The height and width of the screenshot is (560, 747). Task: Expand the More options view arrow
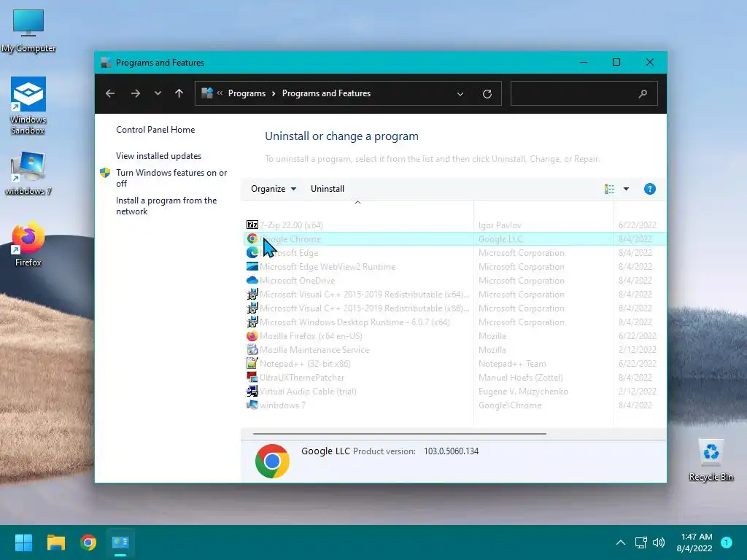[x=626, y=189]
